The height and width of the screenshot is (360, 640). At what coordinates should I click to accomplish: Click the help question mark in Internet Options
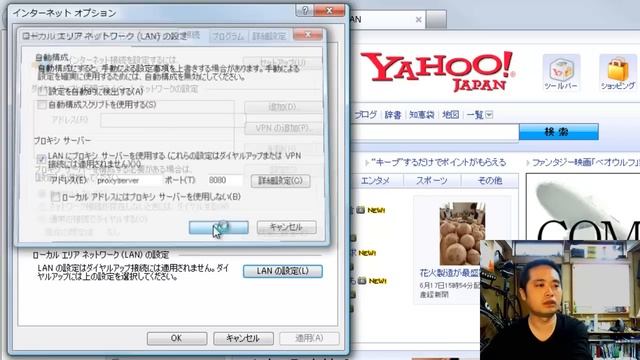304,11
